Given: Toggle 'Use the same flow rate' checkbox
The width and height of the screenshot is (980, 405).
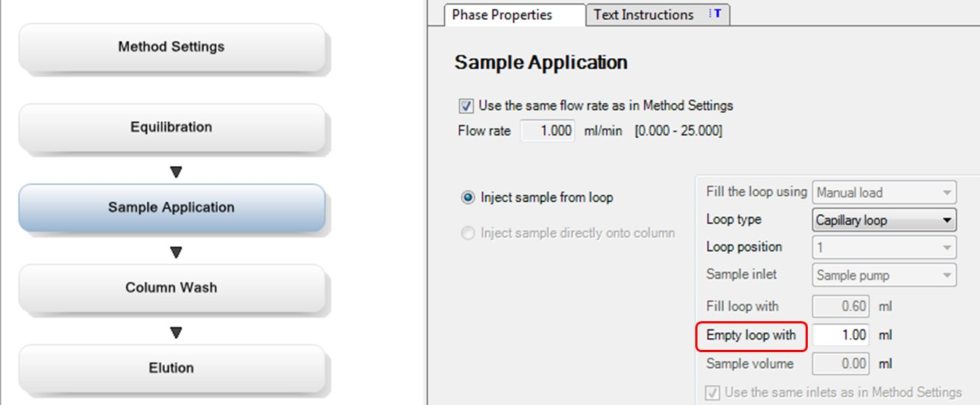Looking at the screenshot, I should coord(466,106).
